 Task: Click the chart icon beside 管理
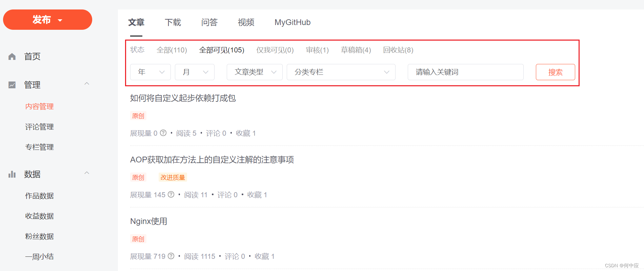pos(12,85)
